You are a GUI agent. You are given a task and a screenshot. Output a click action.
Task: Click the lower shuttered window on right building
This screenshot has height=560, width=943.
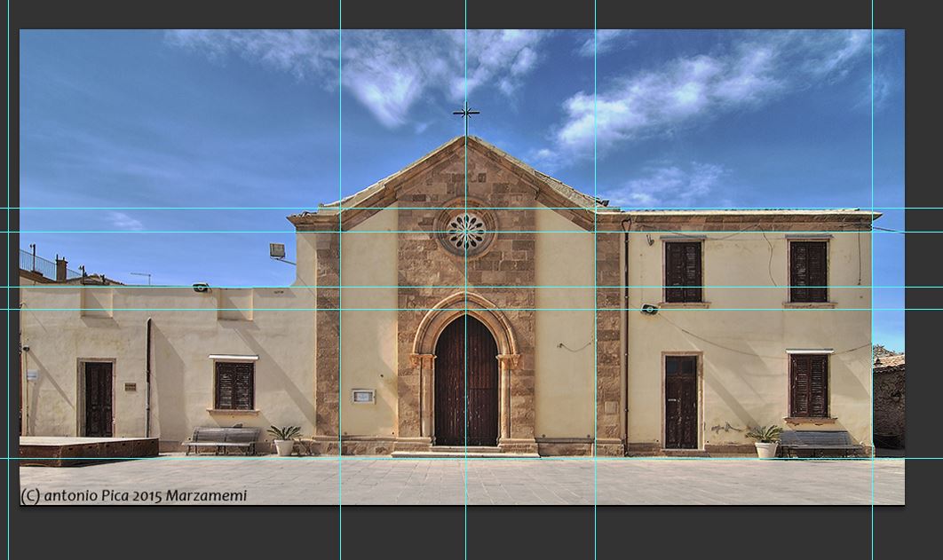click(x=809, y=385)
